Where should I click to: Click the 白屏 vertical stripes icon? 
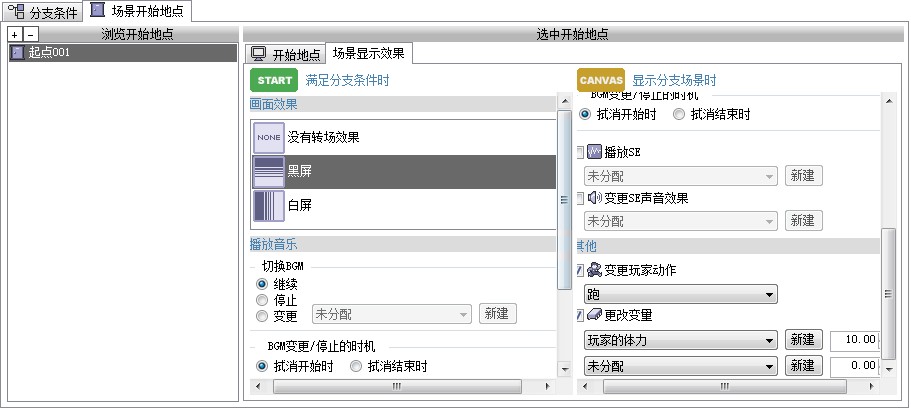[x=268, y=206]
